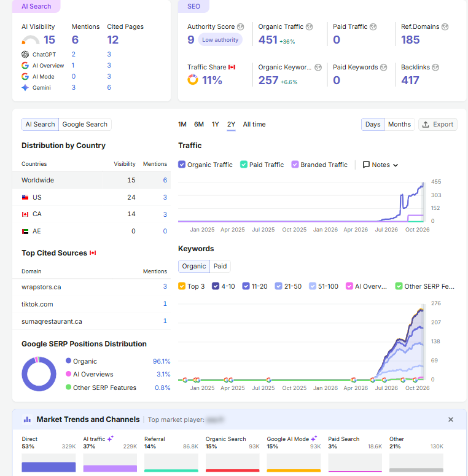
Task: Select the Organic keywords tab
Action: coord(194,266)
